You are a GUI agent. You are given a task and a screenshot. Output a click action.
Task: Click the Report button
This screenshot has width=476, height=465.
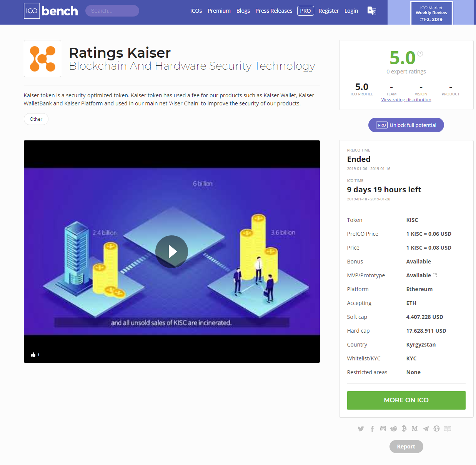(x=406, y=447)
